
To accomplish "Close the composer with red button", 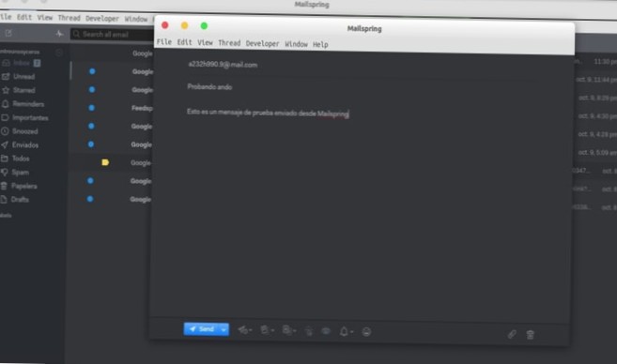I will click(165, 25).
